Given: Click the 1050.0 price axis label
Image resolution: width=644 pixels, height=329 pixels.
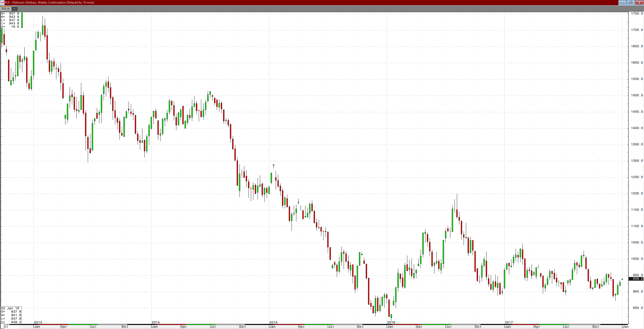Looking at the screenshot, I should coord(637,242).
